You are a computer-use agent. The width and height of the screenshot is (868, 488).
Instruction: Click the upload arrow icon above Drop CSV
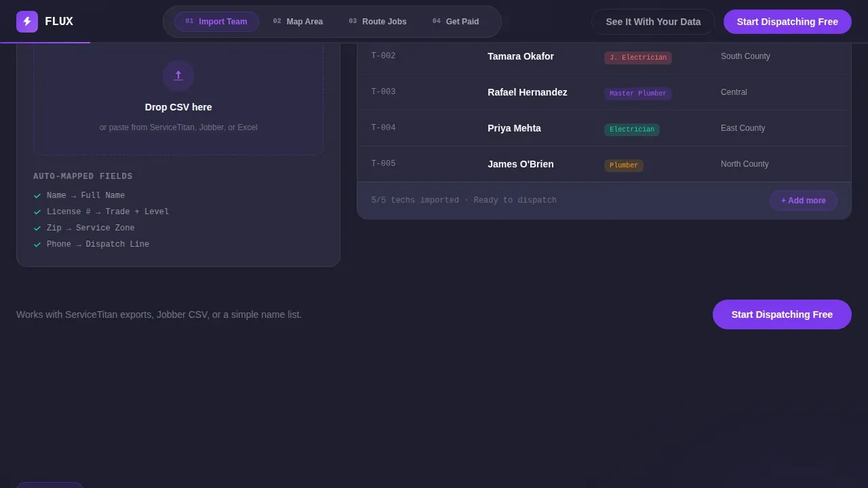[178, 76]
